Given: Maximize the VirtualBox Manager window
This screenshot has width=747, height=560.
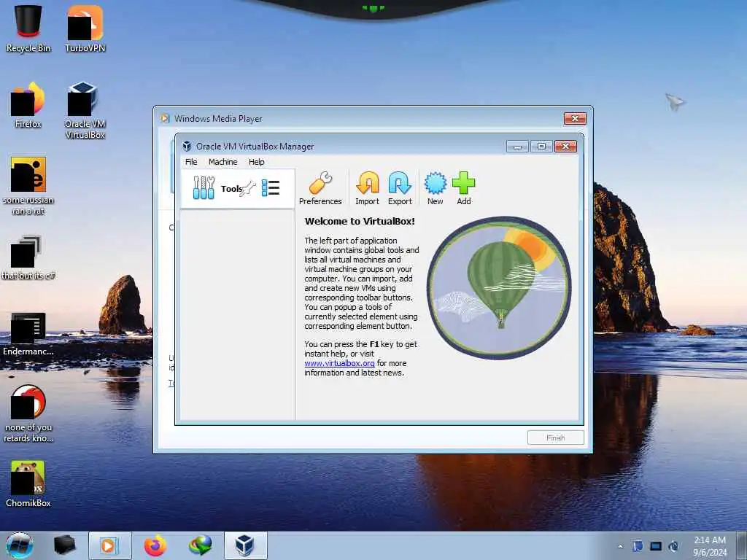Looking at the screenshot, I should click(x=542, y=146).
